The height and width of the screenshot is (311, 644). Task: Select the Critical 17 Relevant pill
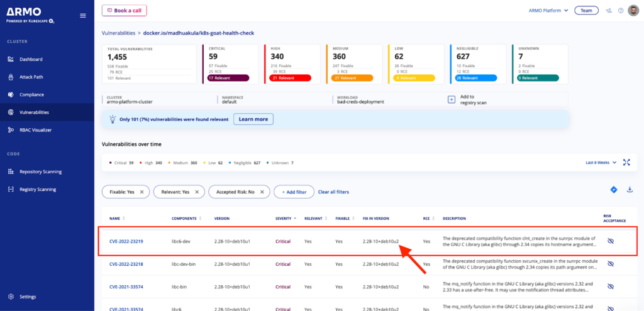click(228, 78)
